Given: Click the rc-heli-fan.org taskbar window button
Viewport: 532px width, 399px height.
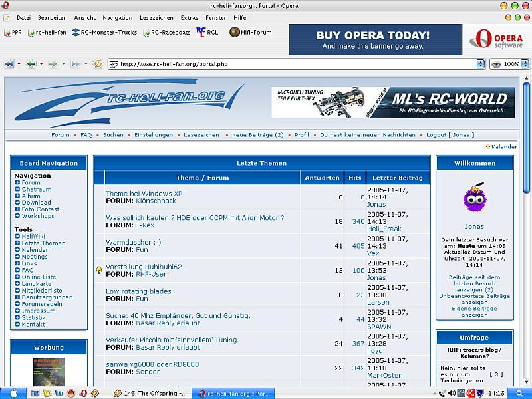Looking at the screenshot, I should pyautogui.click(x=233, y=394).
